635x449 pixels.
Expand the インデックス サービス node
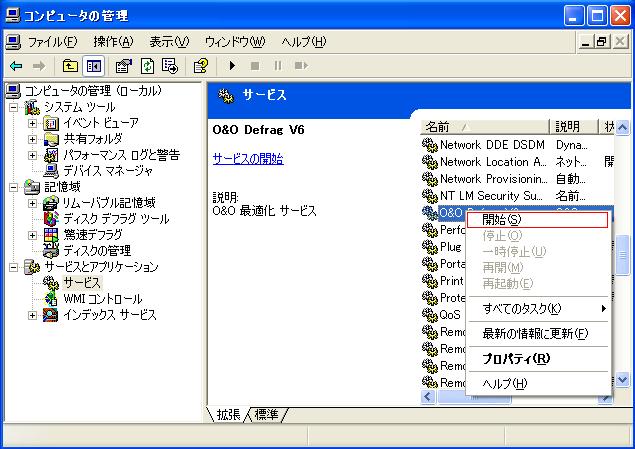pyautogui.click(x=32, y=315)
